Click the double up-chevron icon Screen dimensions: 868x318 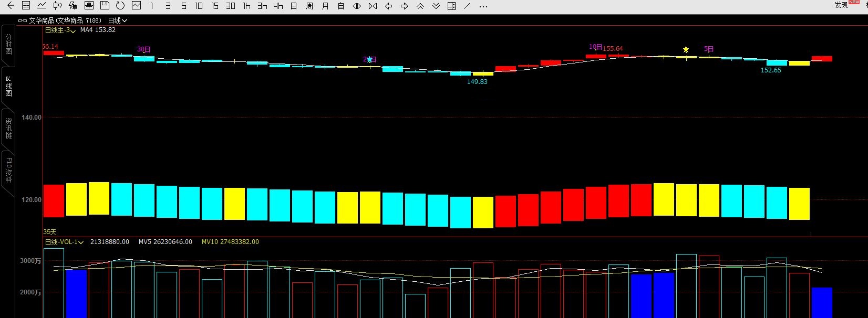click(x=420, y=6)
